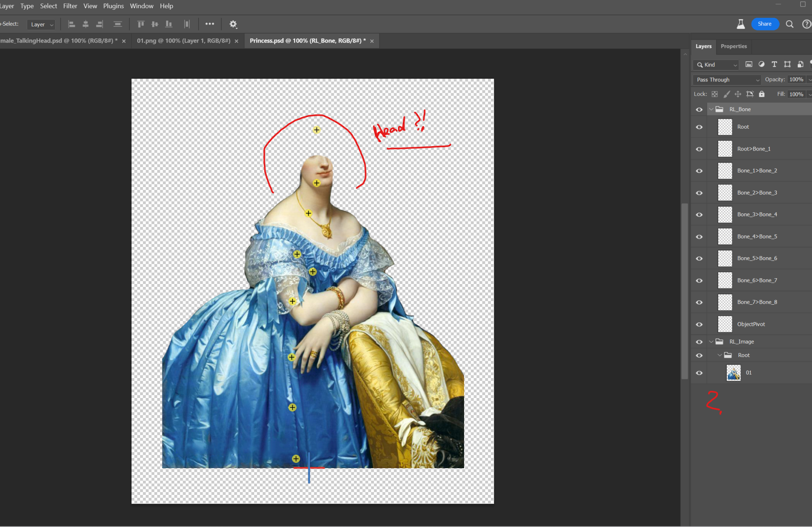
Task: Open the Plugins menu
Action: [113, 6]
